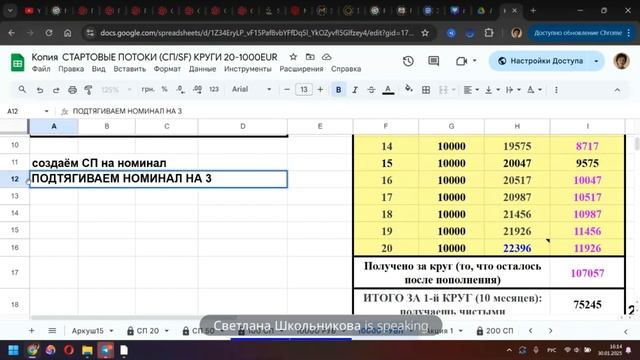Viewport: 640px width, 360px height.
Task: Toggle strikethrough formatting
Action: click(371, 90)
